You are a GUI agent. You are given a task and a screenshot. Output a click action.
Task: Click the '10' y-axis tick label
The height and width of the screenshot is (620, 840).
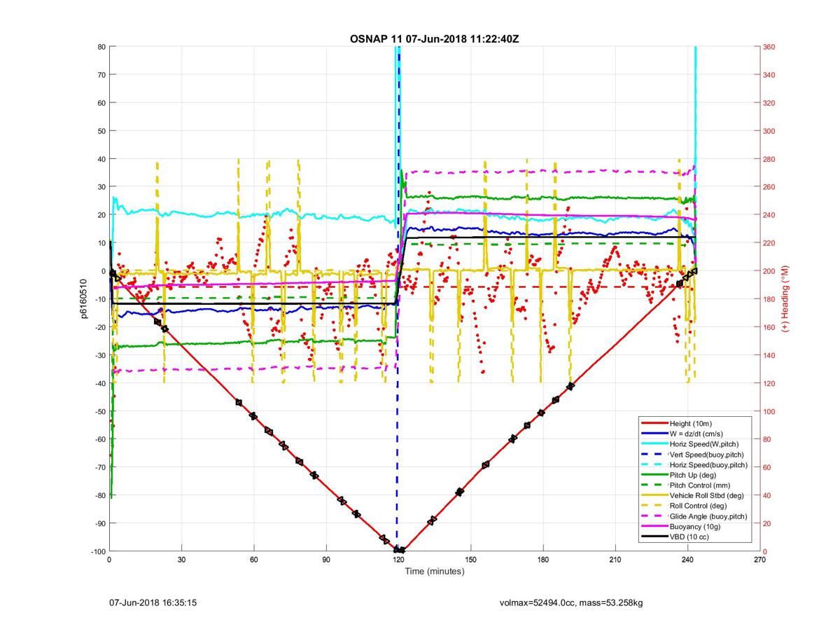[x=101, y=243]
